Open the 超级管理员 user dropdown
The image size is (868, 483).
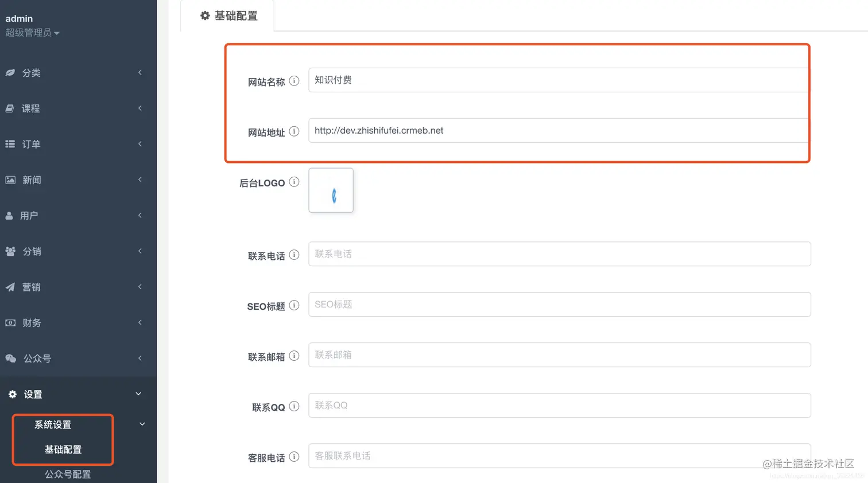(33, 33)
